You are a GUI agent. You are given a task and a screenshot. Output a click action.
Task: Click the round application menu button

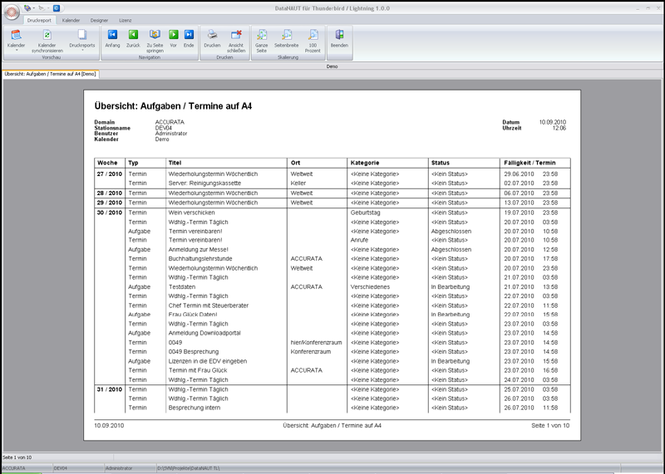12,12
